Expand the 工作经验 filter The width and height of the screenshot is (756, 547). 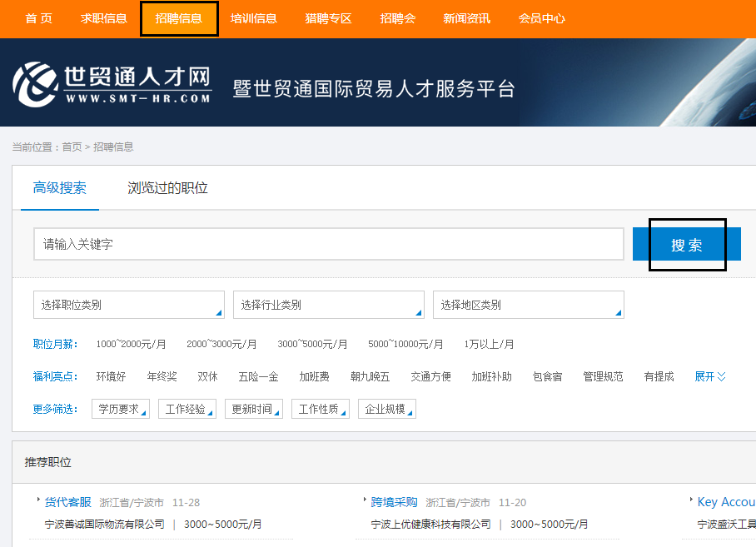click(x=187, y=409)
